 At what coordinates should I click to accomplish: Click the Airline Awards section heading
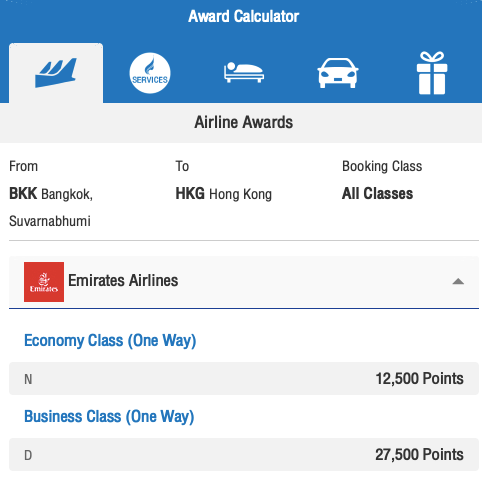[x=244, y=122]
